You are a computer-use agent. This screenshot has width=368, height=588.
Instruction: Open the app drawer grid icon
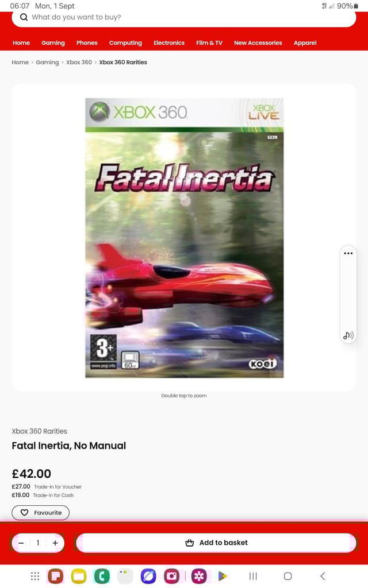tap(35, 576)
